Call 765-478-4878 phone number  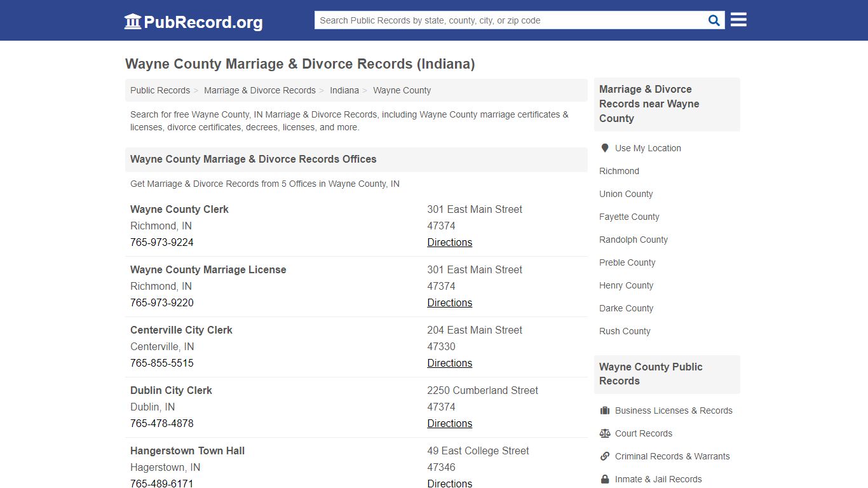(x=162, y=423)
